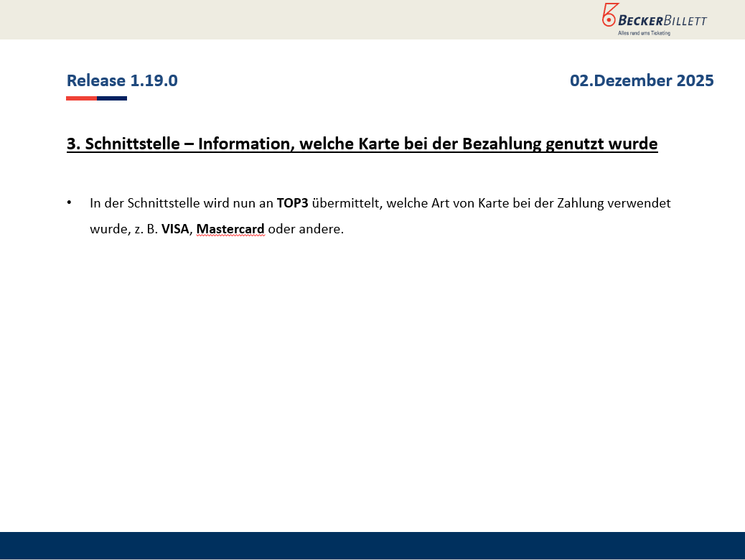Click the dark blue segment of the title underline
The image size is (745, 560).
112,98
